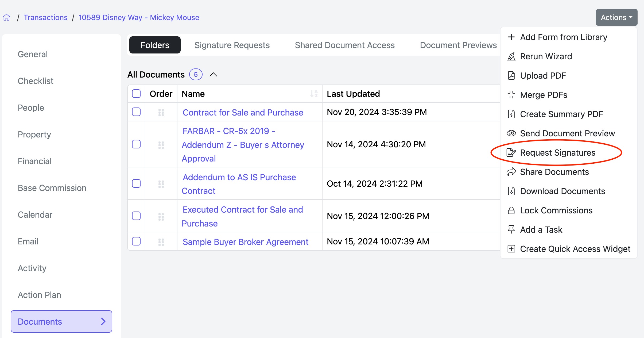The height and width of the screenshot is (338, 644).
Task: Expand the Documents sidebar item arrow
Action: (x=103, y=321)
